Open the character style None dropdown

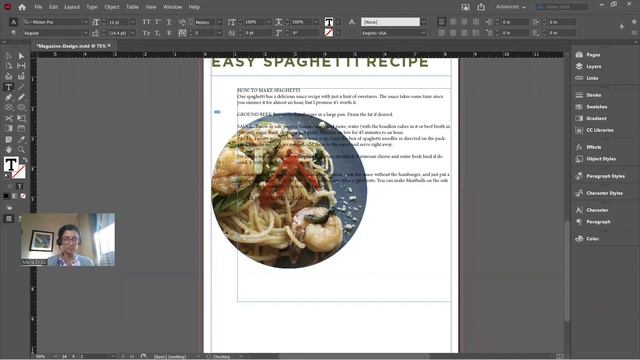[423, 22]
